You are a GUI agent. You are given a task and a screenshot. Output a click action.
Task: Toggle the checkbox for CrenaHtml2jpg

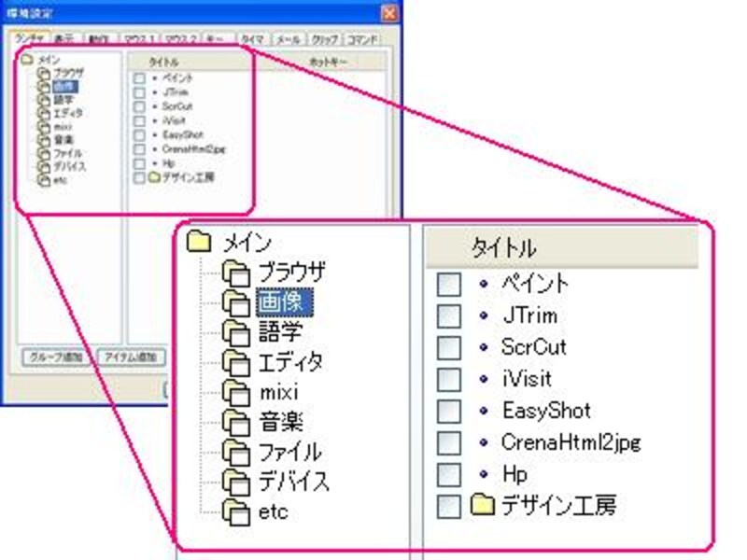click(x=449, y=442)
